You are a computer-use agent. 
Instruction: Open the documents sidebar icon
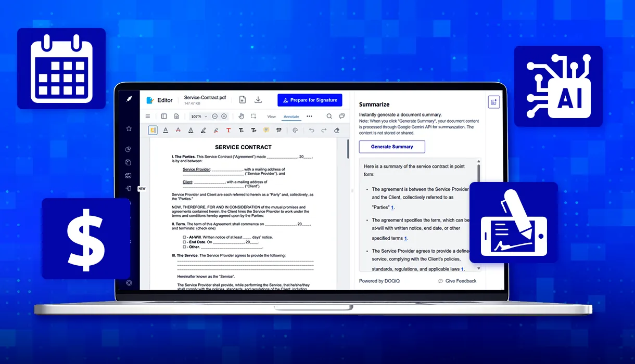click(129, 162)
